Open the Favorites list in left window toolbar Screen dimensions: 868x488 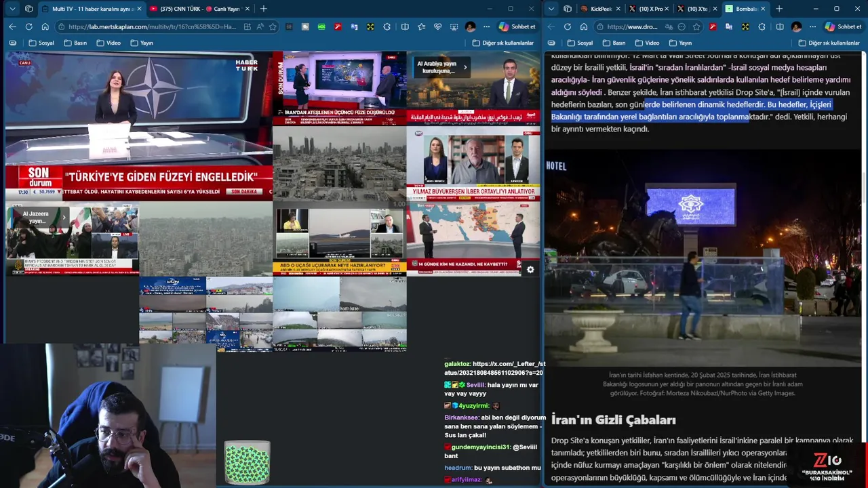[421, 26]
